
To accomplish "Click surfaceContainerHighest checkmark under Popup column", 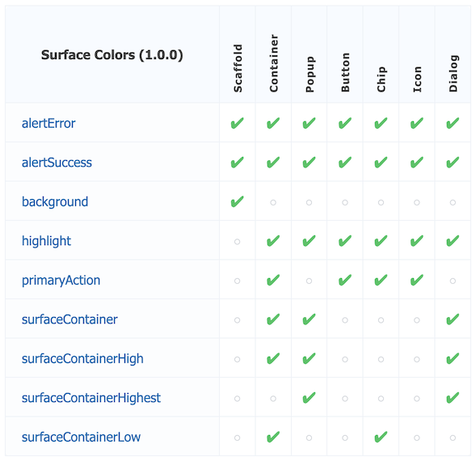I will [309, 397].
